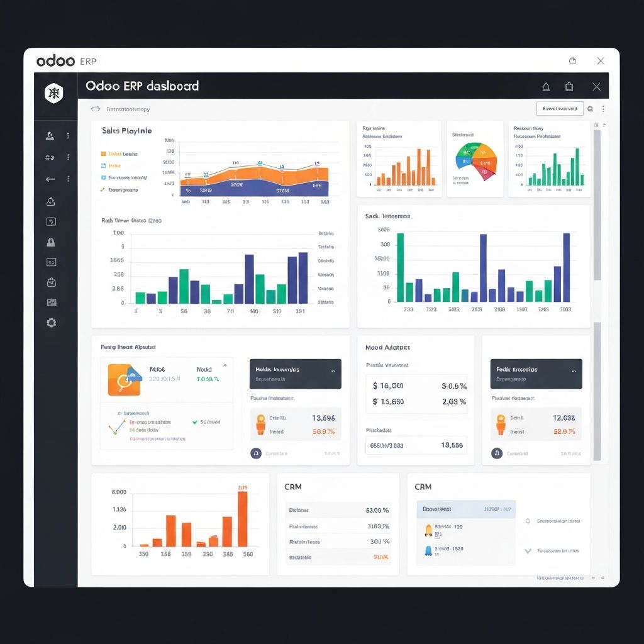The image size is (644, 644).
Task: Click the search magnifier icon near Event reserved
Action: pyautogui.click(x=590, y=108)
